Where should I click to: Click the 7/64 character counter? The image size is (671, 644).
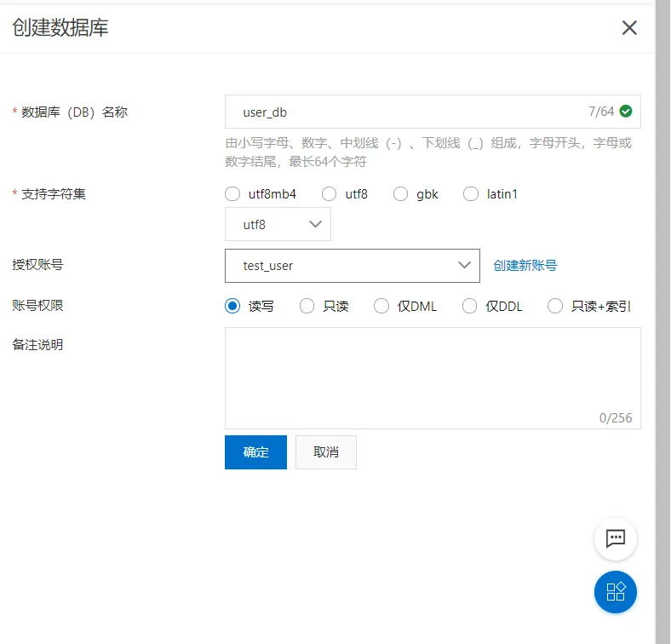tap(601, 112)
